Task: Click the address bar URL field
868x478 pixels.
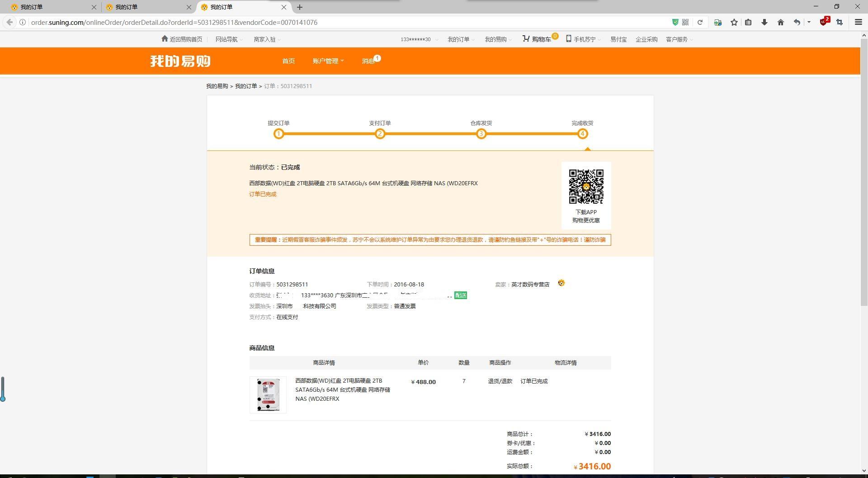Action: point(348,22)
